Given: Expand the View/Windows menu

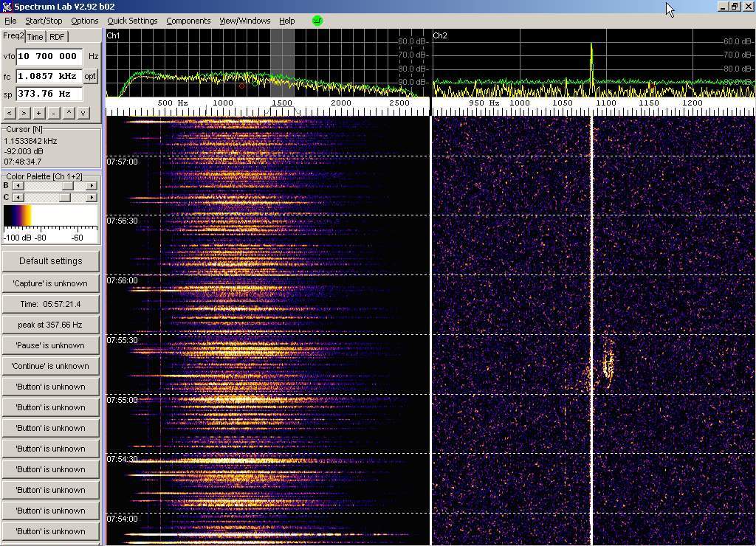Looking at the screenshot, I should [x=244, y=21].
